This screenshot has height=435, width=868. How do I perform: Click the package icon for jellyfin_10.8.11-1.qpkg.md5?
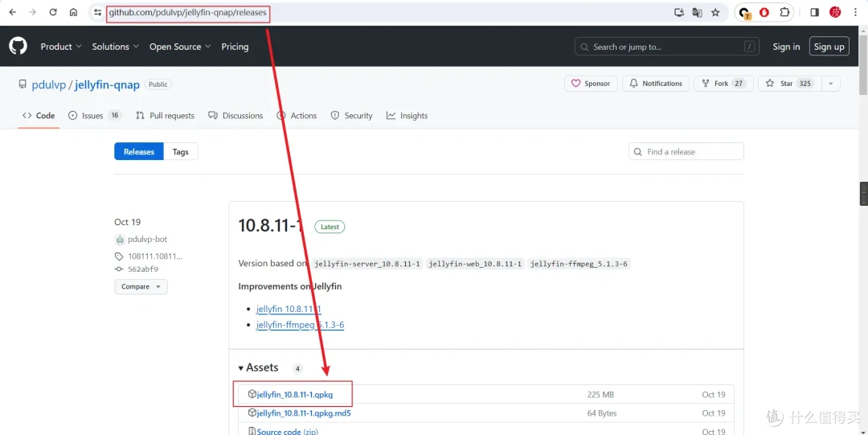252,412
